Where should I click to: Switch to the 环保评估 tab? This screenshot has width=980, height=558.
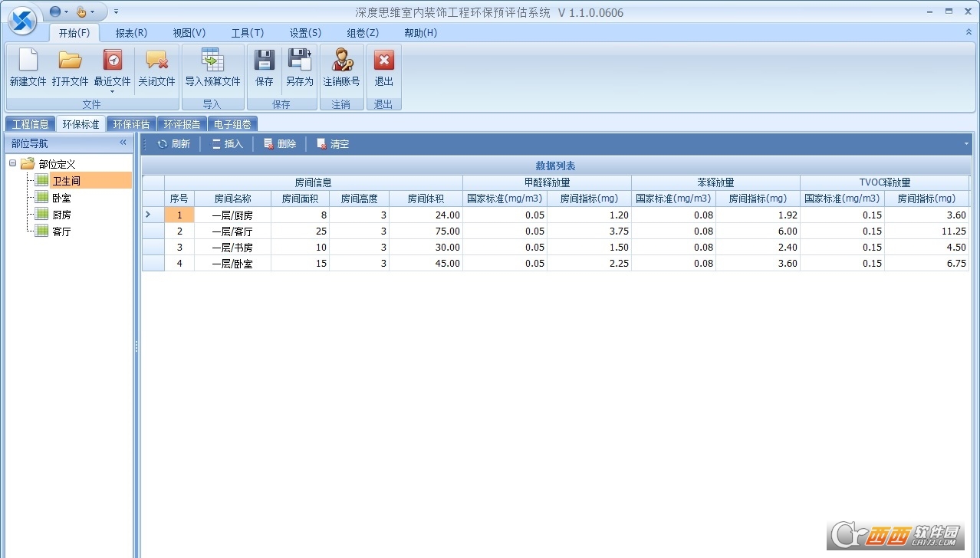[131, 123]
